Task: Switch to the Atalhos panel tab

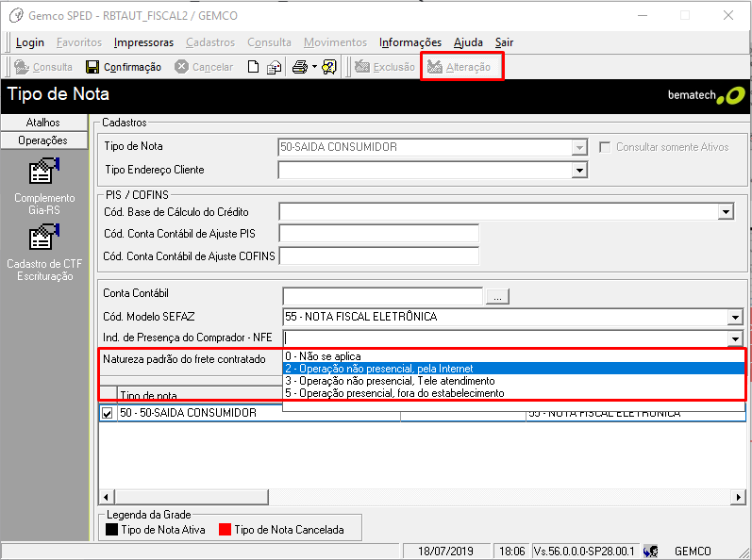Action: coord(43,123)
